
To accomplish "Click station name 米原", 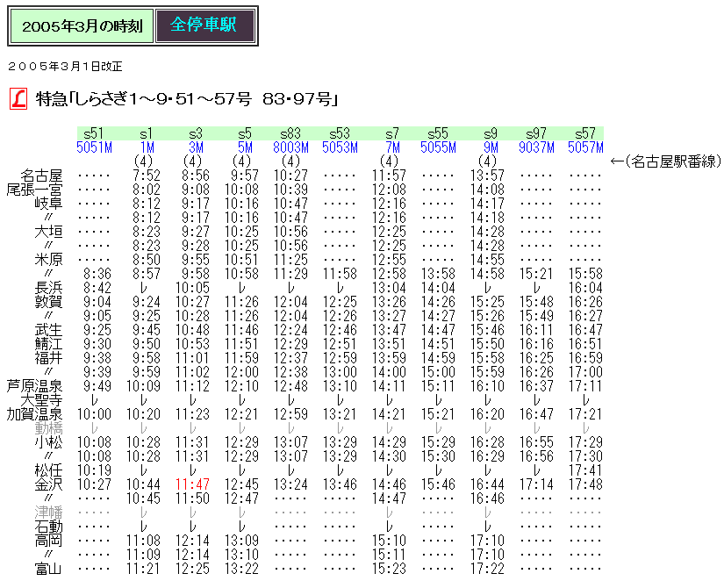I will 48,260.
